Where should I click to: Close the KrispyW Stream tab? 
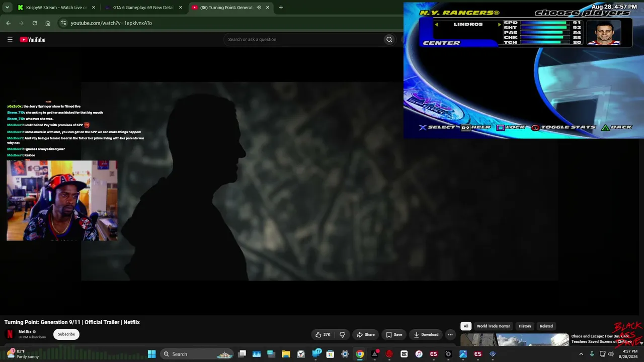coord(93,8)
